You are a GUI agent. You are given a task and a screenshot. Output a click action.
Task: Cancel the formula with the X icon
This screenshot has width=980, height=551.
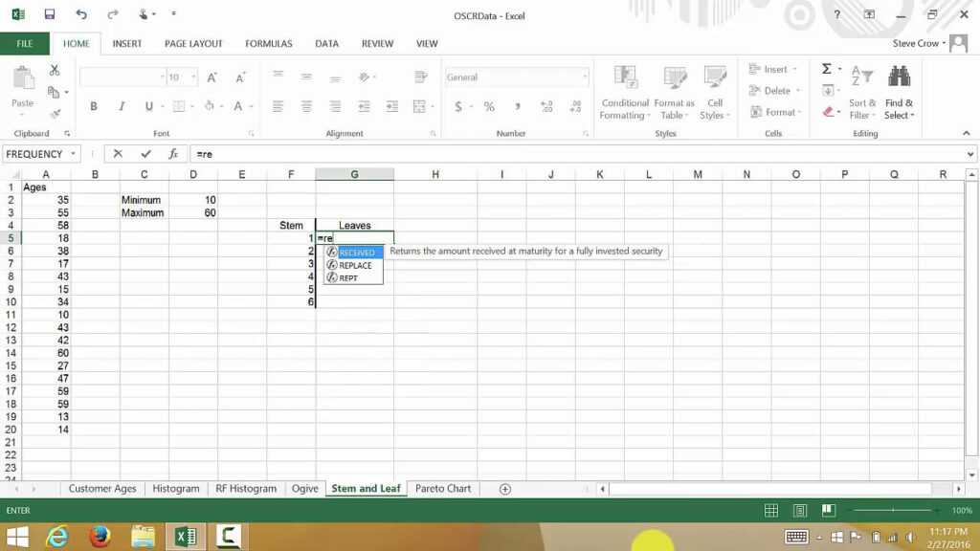119,153
